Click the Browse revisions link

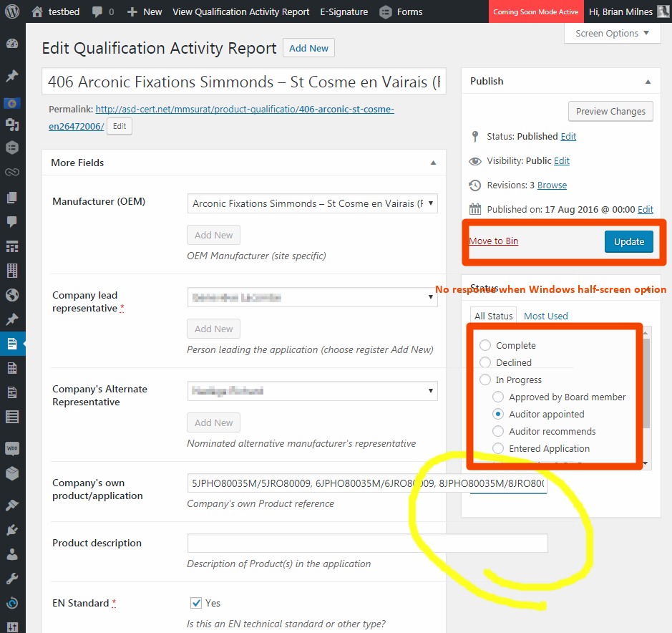[x=552, y=185]
